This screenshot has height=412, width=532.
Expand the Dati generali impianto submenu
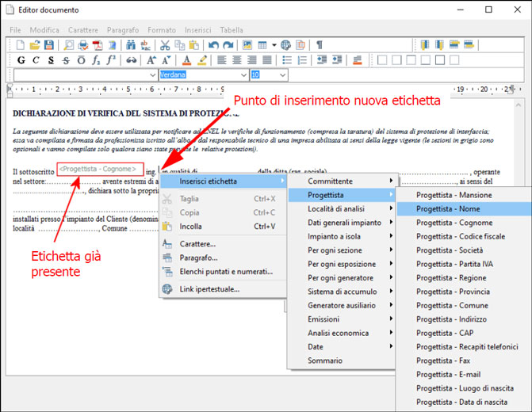pyautogui.click(x=342, y=223)
